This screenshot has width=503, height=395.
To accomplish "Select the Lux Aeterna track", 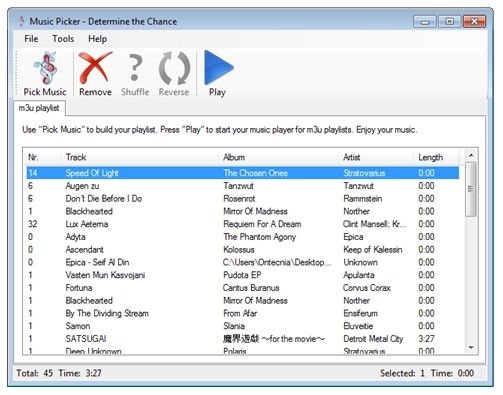I will 87,224.
